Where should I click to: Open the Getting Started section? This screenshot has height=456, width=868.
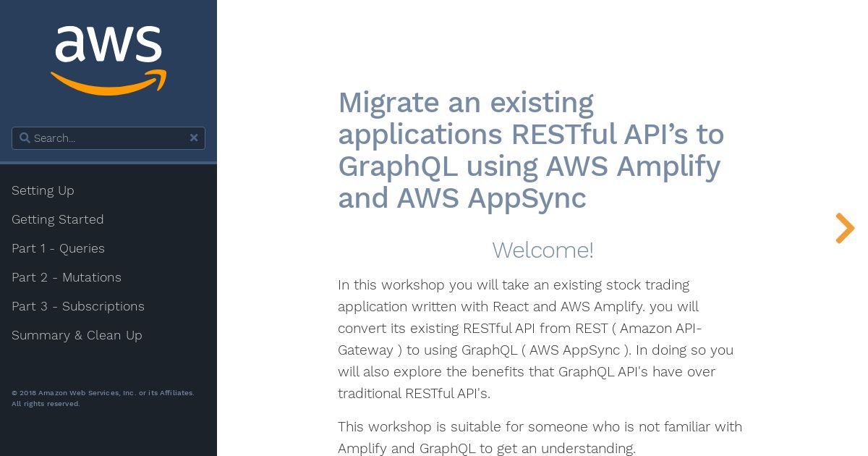click(x=58, y=219)
